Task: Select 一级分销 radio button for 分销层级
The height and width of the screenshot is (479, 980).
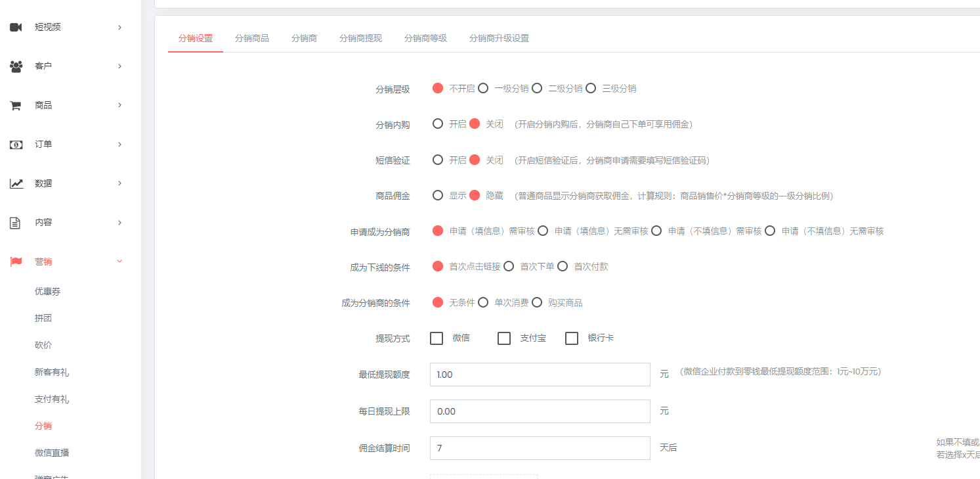Action: coord(483,88)
